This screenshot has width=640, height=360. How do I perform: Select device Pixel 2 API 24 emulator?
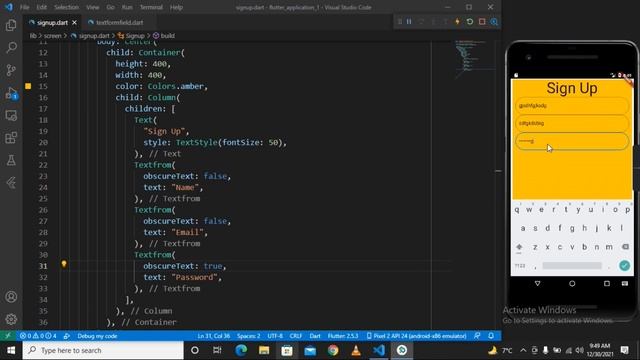416,336
